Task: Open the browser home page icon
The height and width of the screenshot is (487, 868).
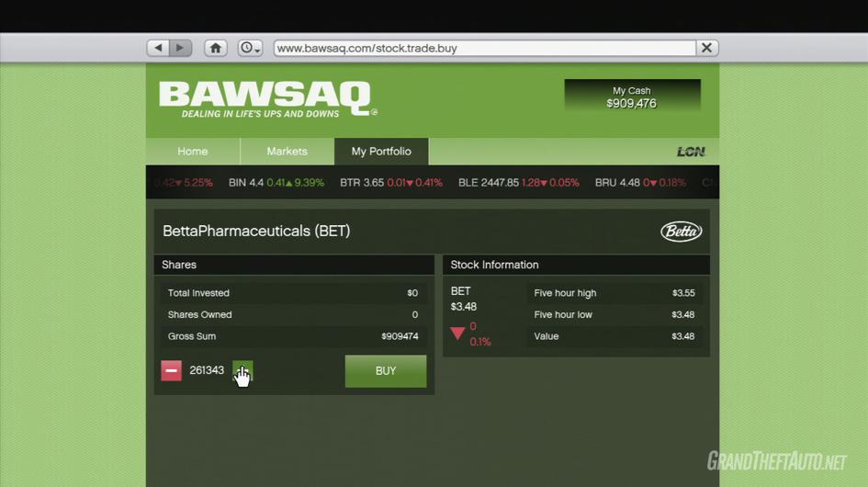Action: coord(216,48)
